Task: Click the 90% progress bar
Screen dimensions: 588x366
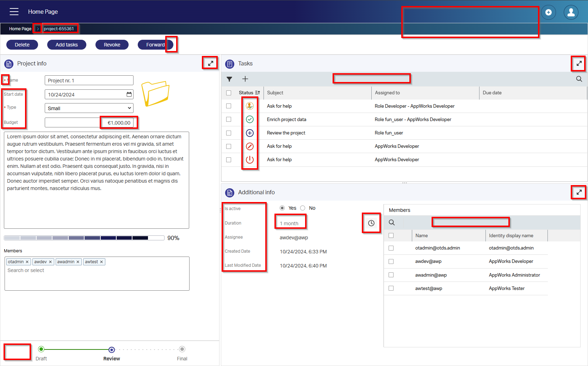Action: (84, 238)
